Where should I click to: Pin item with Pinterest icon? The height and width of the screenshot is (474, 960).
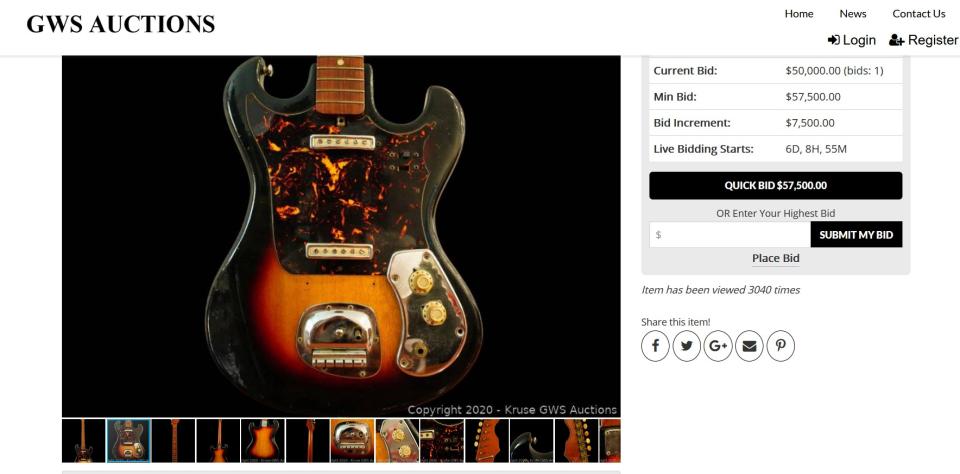[x=780, y=346]
